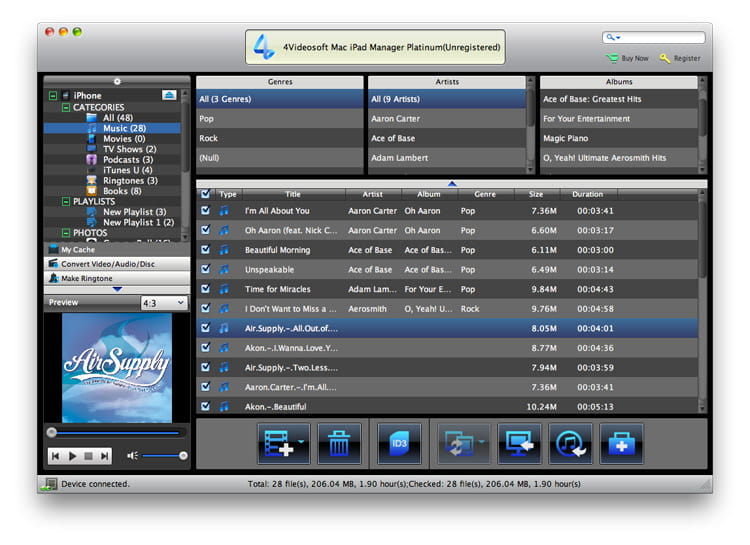Collapse the CATEGORIES tree node
750x545 pixels.
point(66,107)
